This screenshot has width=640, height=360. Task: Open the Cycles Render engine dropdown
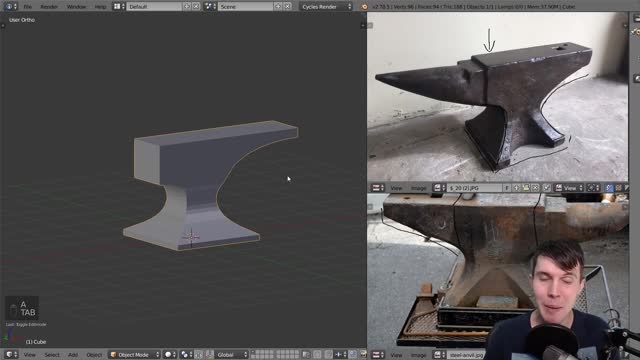(326, 7)
